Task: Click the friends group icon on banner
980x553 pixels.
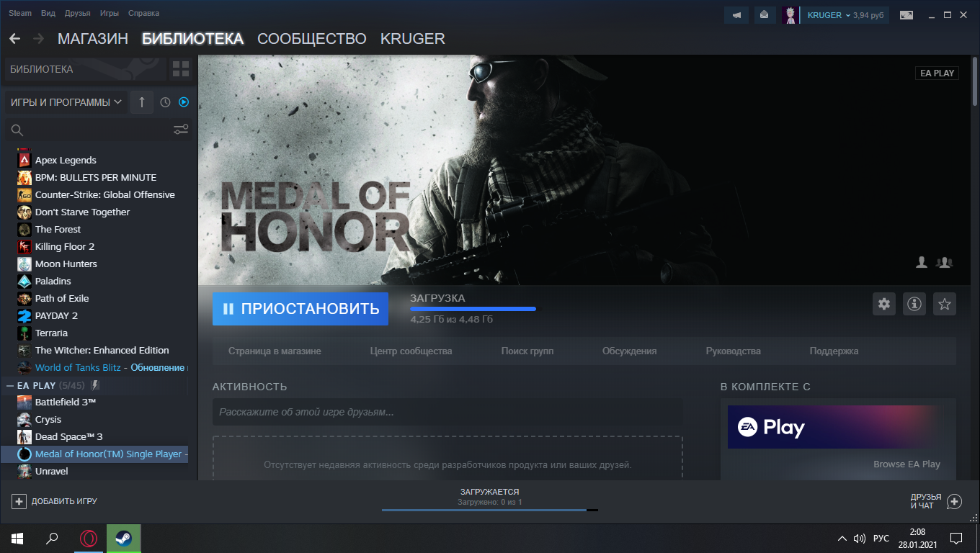Action: tap(944, 262)
